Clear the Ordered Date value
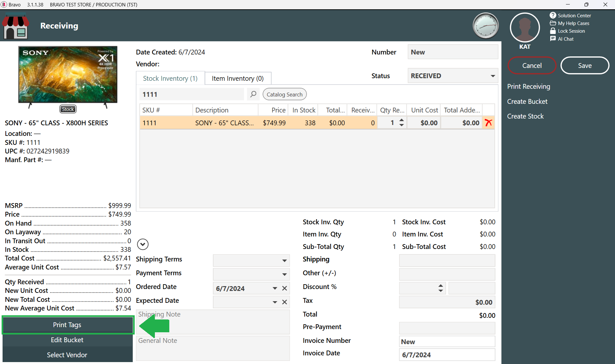Screen dimensions: 615x364 point(284,288)
